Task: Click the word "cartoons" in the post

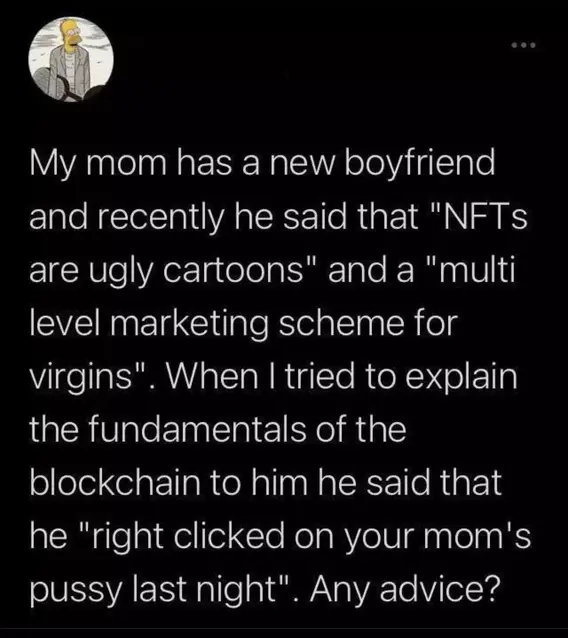Action: point(234,271)
